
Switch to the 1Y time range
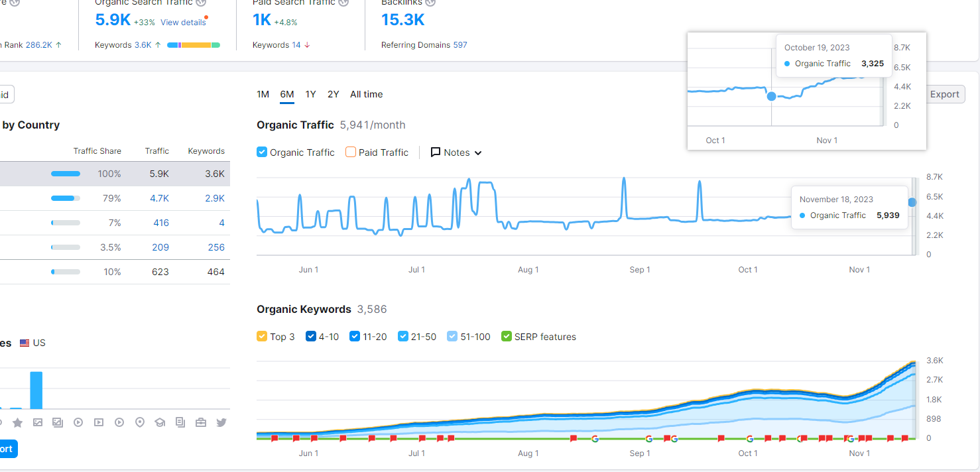(x=310, y=94)
